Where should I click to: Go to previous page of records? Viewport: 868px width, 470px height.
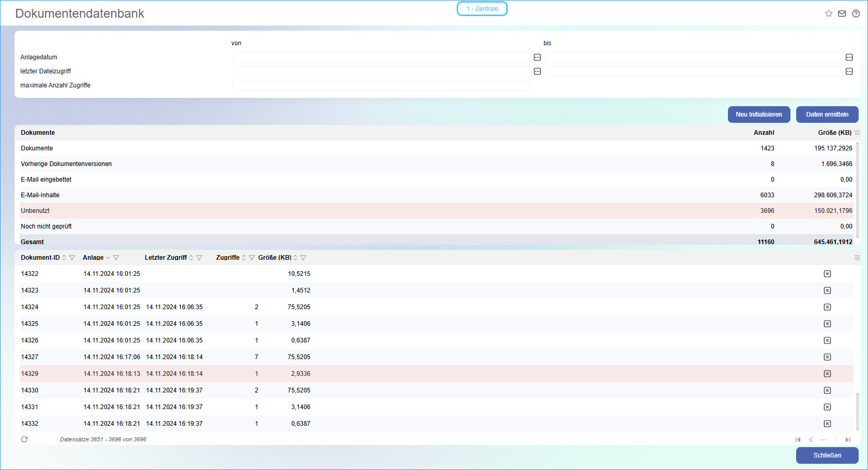pyautogui.click(x=811, y=440)
